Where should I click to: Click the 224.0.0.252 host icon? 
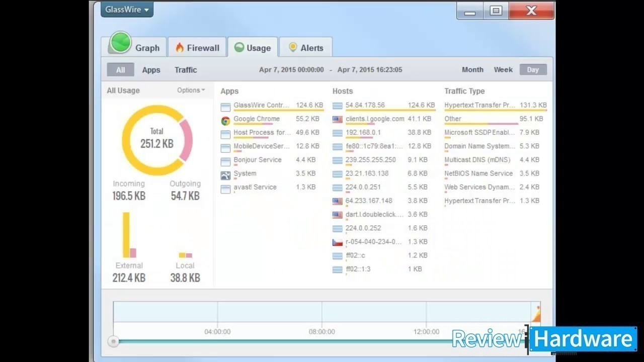338,228
